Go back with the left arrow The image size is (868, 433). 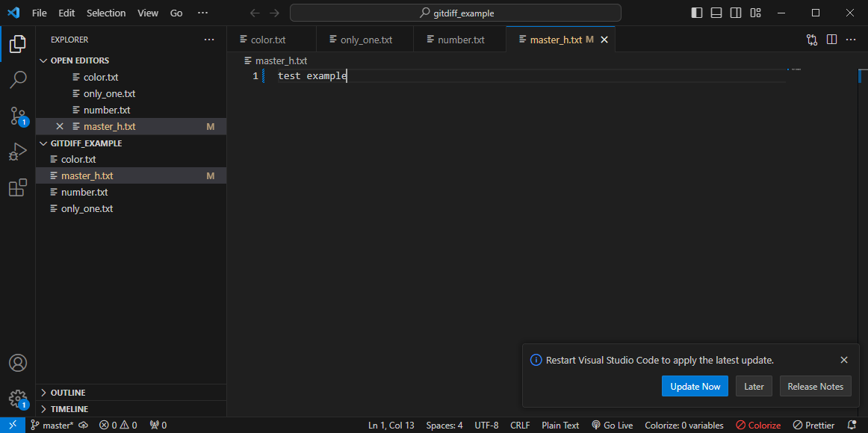click(x=255, y=13)
